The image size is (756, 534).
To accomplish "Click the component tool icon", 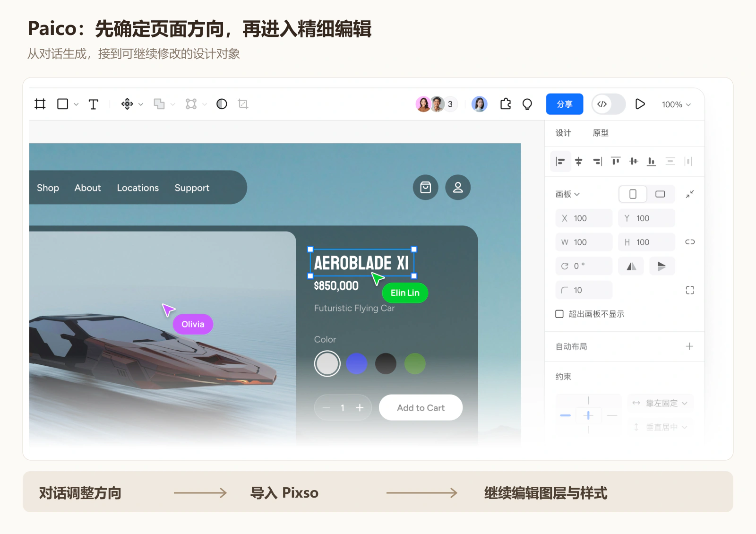I will tap(127, 104).
